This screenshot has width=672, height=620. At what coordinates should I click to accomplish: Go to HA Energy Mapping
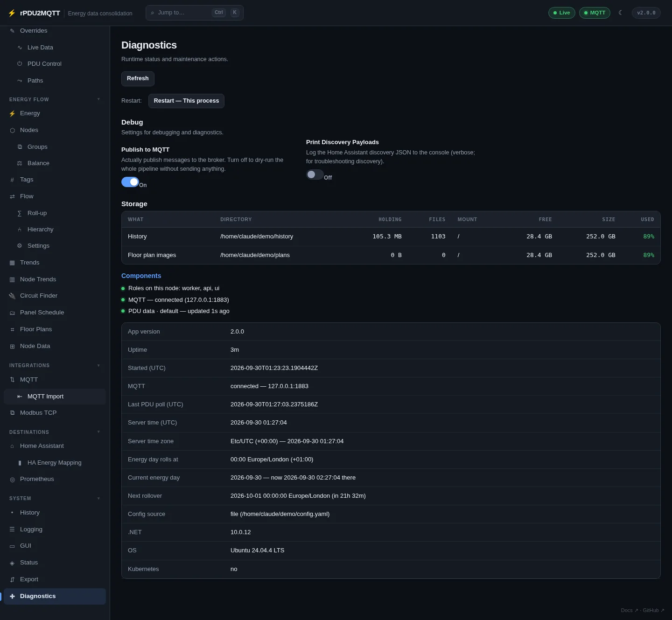(55, 463)
